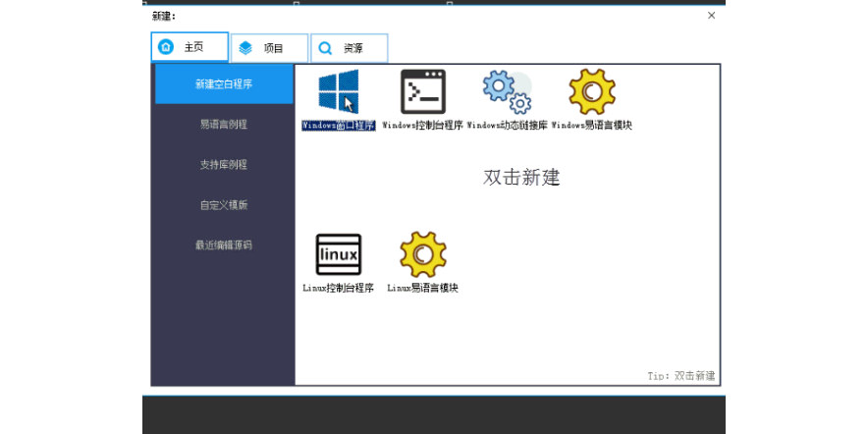Viewport: 868px width, 434px height.
Task: Click the home icon on 主页 tab
Action: 167,47
